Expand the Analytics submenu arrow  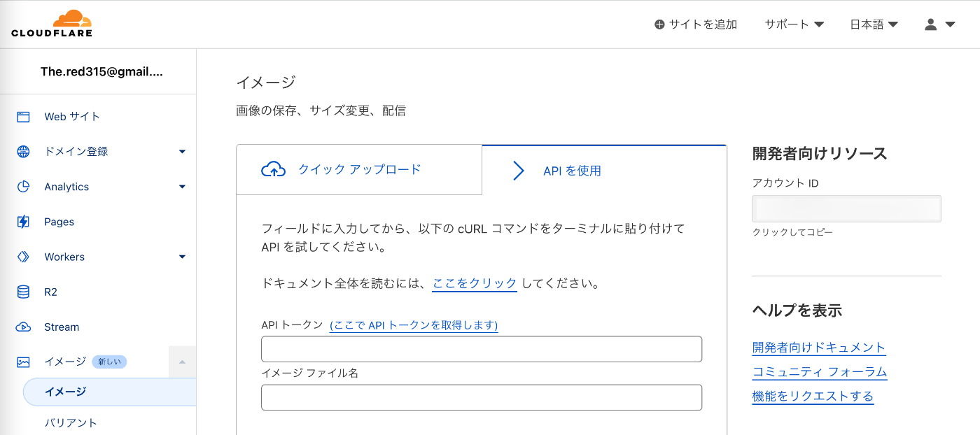point(182,187)
